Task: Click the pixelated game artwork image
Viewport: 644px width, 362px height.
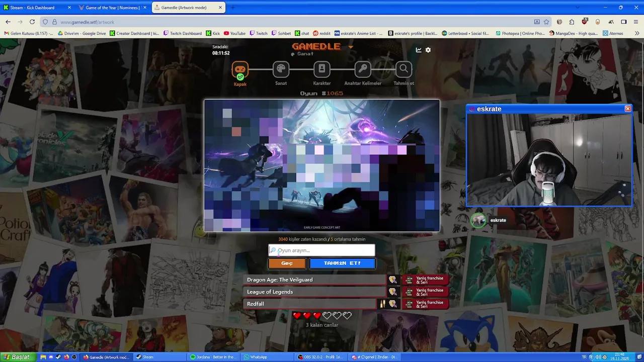Action: [x=322, y=165]
